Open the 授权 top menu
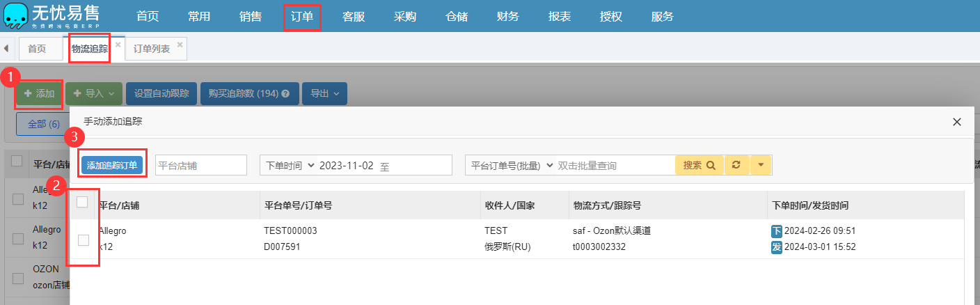This screenshot has width=980, height=305. [x=611, y=16]
